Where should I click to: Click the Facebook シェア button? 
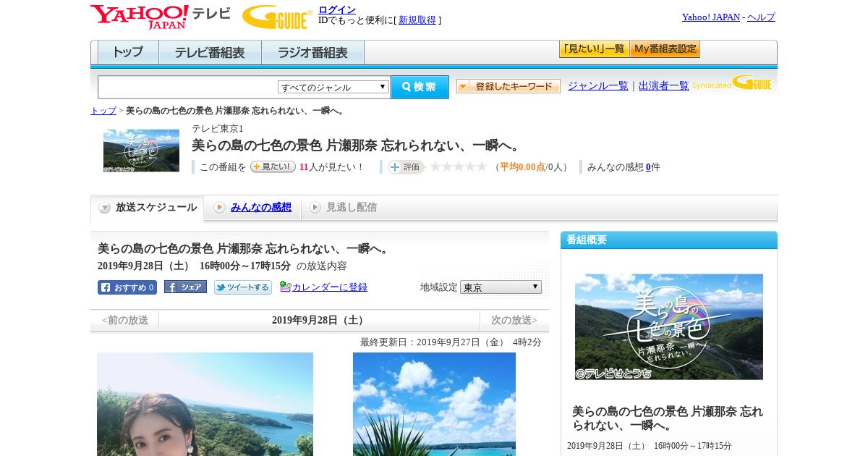pos(185,287)
